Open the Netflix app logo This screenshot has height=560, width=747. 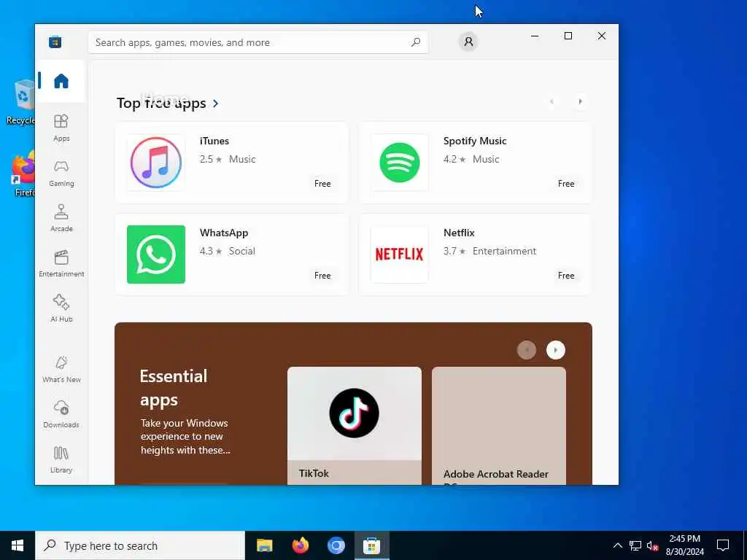click(x=399, y=254)
